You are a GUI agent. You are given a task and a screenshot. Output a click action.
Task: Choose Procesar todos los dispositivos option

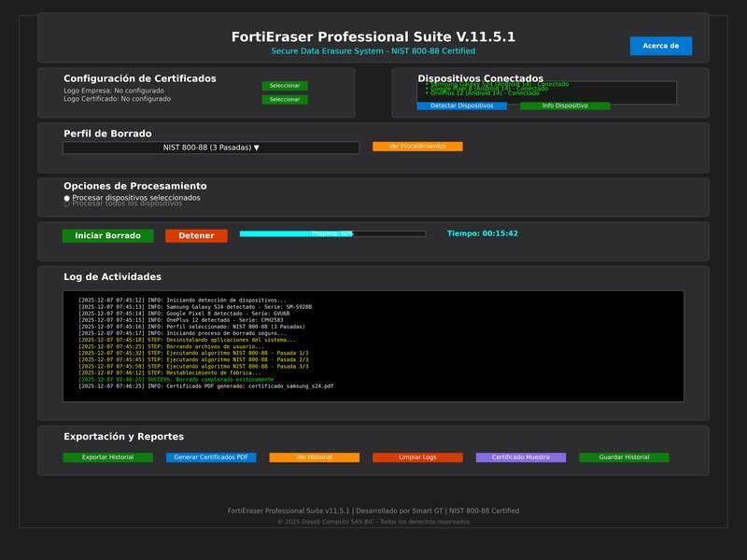(x=67, y=203)
